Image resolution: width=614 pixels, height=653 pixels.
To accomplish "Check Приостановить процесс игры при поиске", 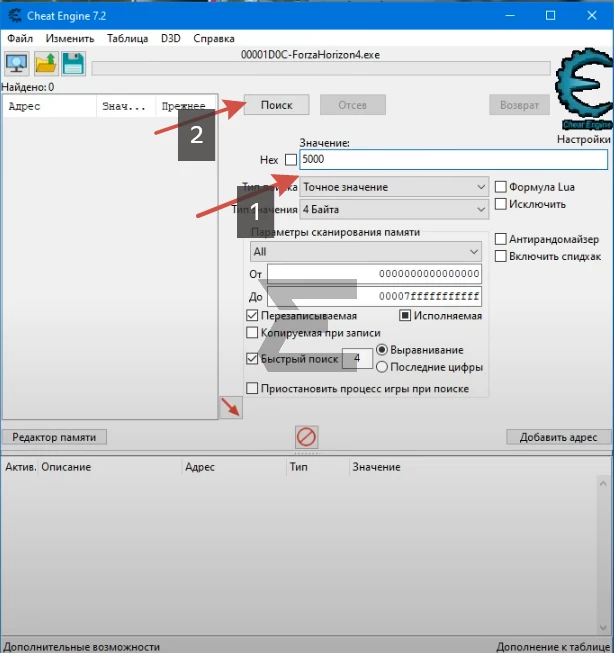I will click(x=252, y=389).
